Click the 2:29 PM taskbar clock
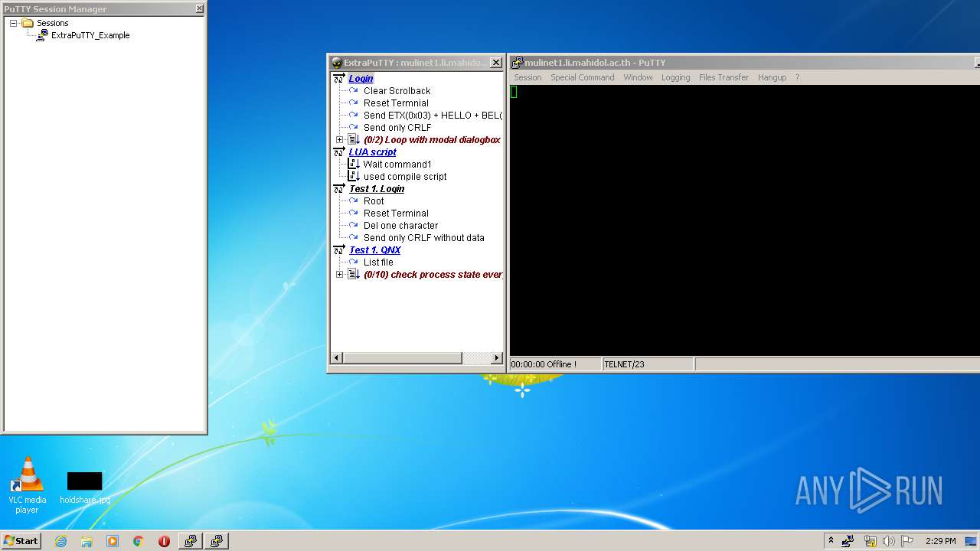This screenshot has height=551, width=980. coord(940,541)
